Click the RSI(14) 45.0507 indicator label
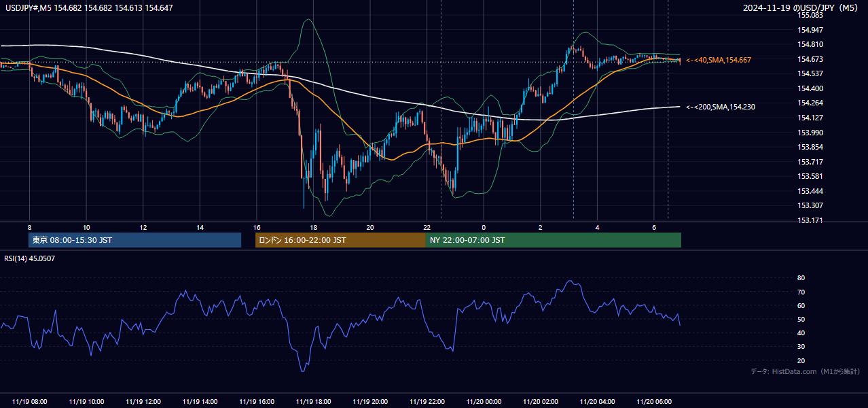The width and height of the screenshot is (868, 408). coord(29,258)
